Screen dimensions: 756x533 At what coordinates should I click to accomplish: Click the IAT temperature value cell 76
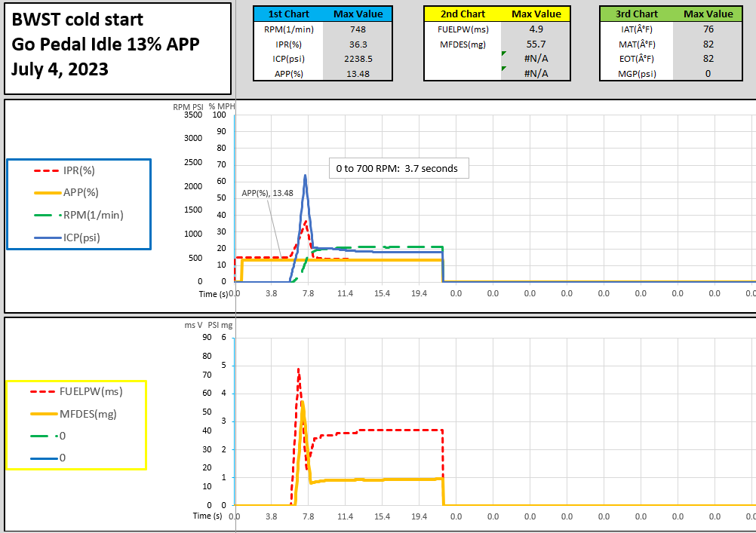[708, 29]
